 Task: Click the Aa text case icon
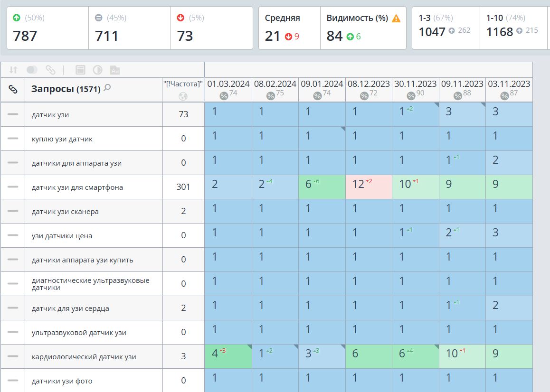coord(114,70)
